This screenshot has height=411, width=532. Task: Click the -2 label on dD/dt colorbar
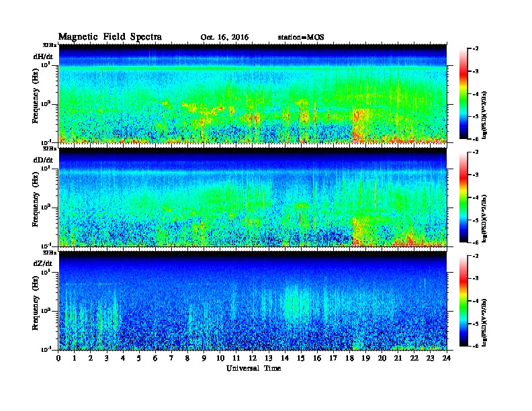point(476,152)
